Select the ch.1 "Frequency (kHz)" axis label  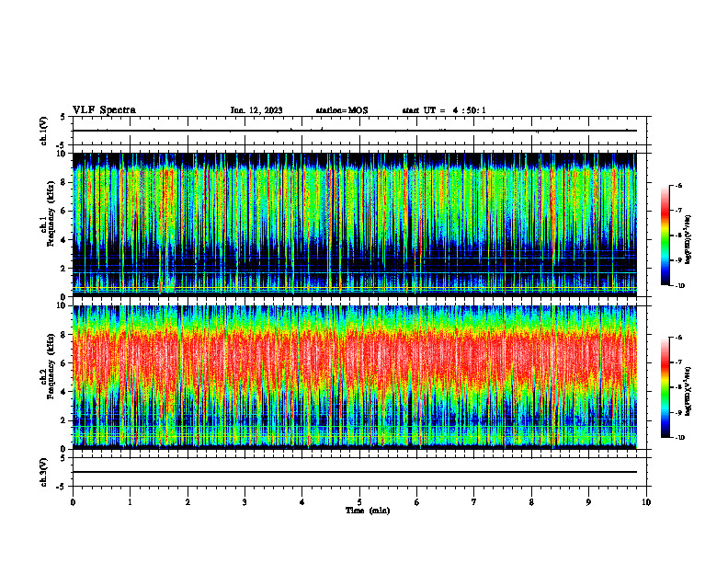(50, 214)
